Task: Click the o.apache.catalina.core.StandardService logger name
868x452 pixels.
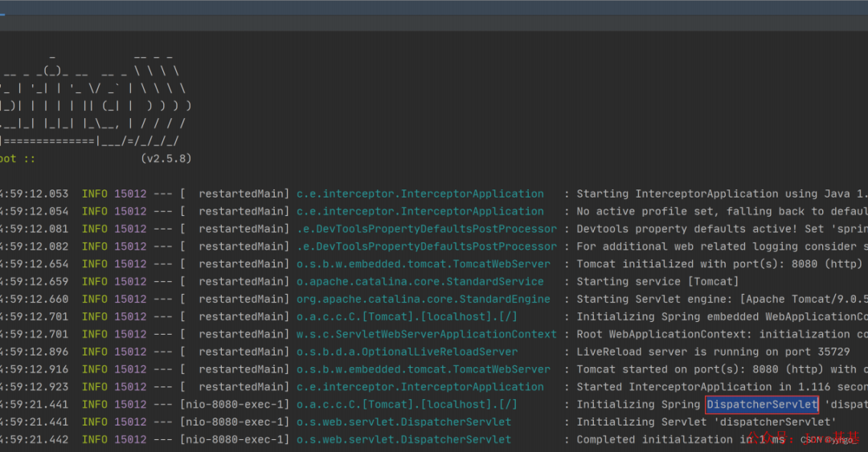Action: [x=420, y=282]
